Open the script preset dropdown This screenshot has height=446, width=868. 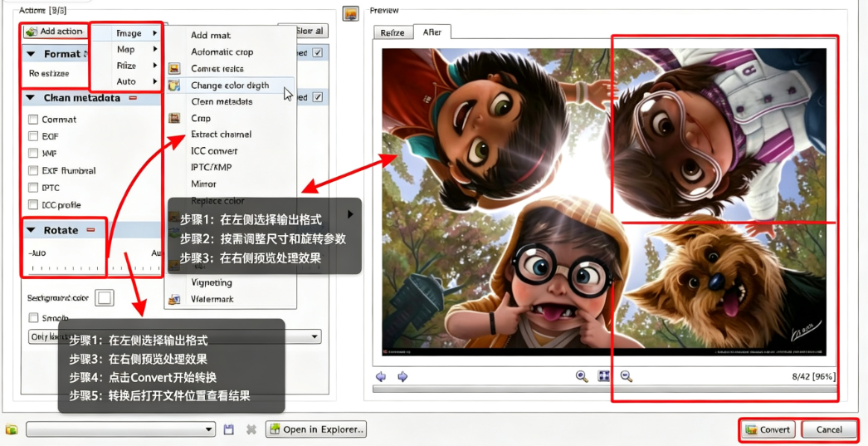(120, 429)
